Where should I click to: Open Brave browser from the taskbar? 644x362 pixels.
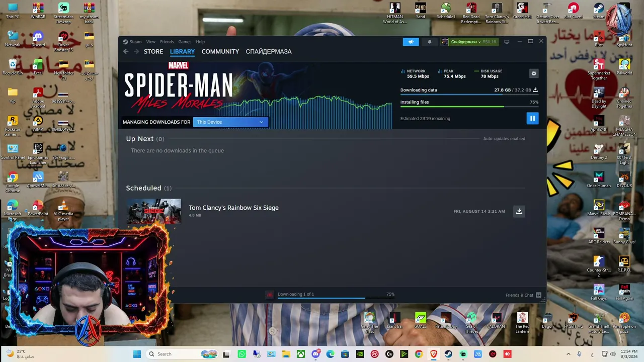[x=433, y=354]
